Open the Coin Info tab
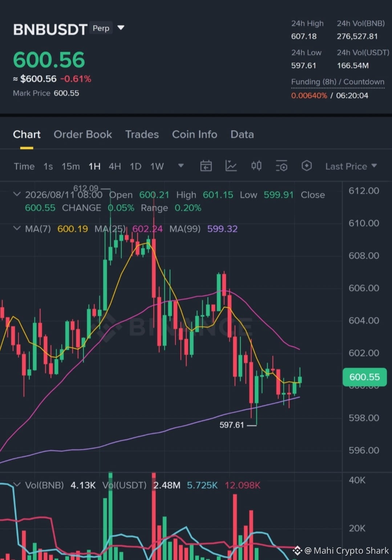Screen dimensions: 392x560 [195, 134]
